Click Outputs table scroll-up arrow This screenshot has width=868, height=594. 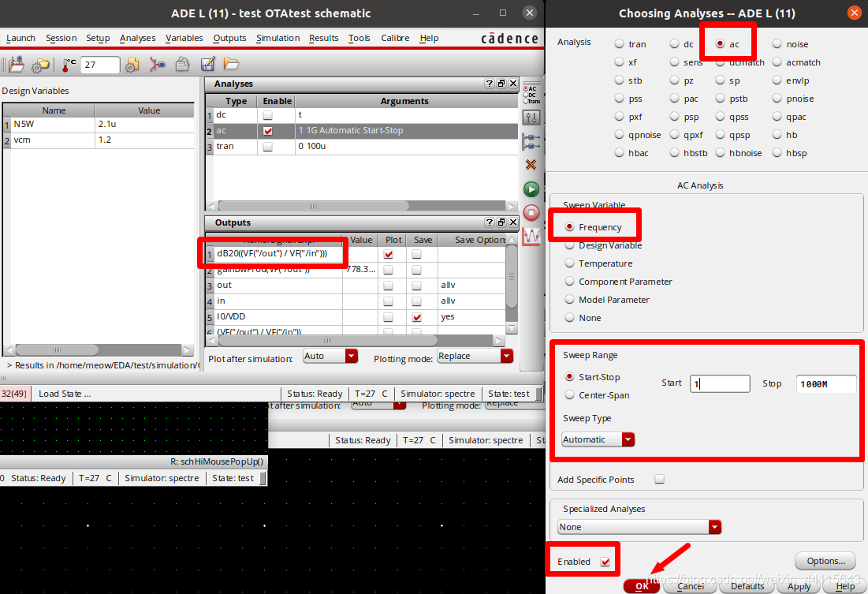click(x=512, y=239)
